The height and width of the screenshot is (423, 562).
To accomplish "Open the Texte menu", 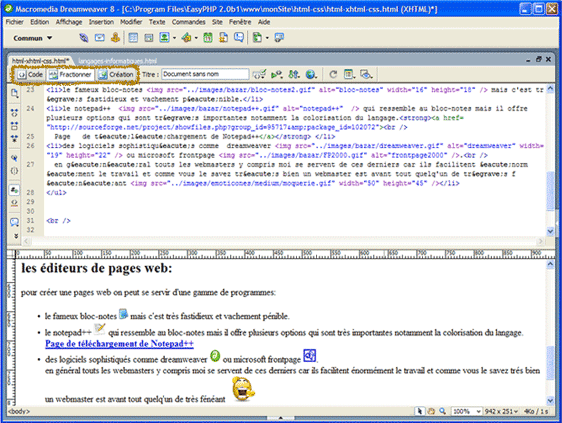I will pyautogui.click(x=157, y=22).
